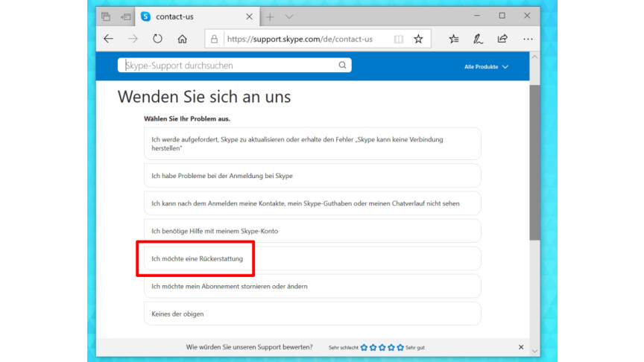The height and width of the screenshot is (362, 644).
Task: Rate support with fourth star
Action: click(391, 347)
